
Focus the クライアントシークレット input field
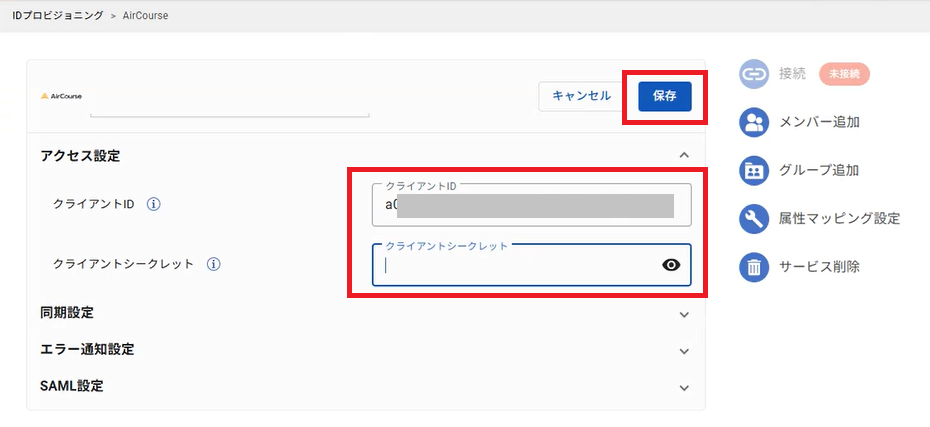(x=531, y=265)
